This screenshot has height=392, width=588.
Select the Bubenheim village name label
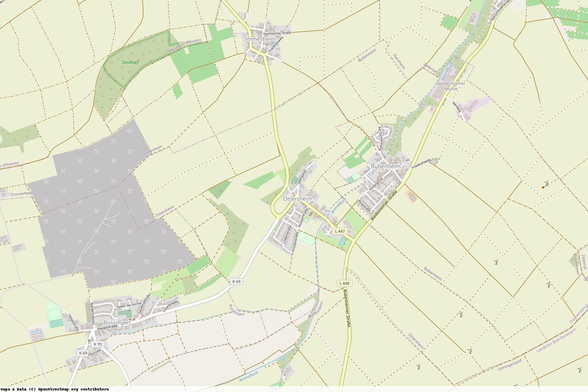point(386,166)
